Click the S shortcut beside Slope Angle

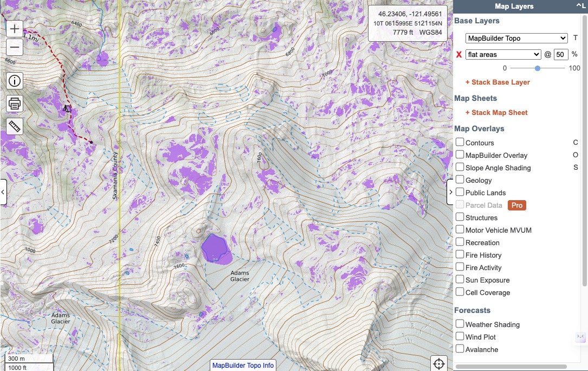click(x=575, y=167)
